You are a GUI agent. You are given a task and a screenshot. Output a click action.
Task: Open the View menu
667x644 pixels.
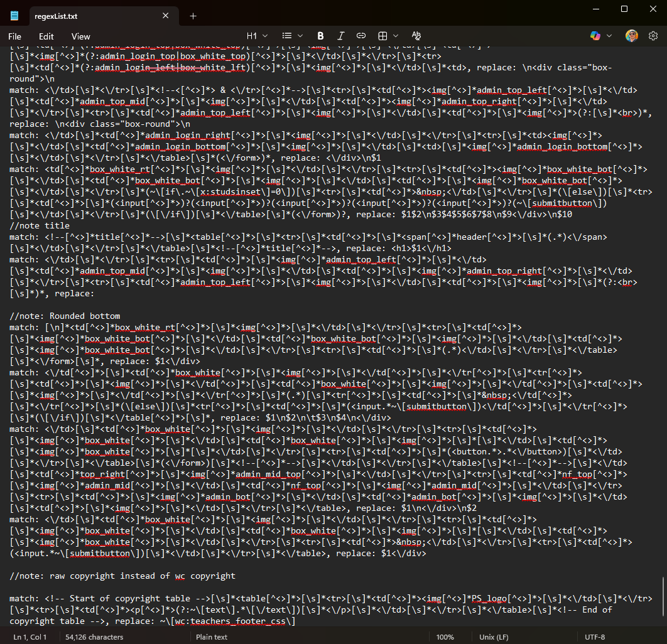80,36
